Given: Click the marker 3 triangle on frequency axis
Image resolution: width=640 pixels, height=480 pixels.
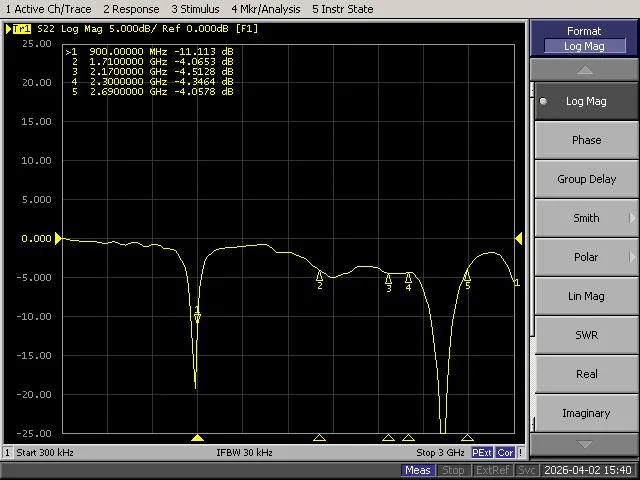Looking at the screenshot, I should pyautogui.click(x=389, y=438).
